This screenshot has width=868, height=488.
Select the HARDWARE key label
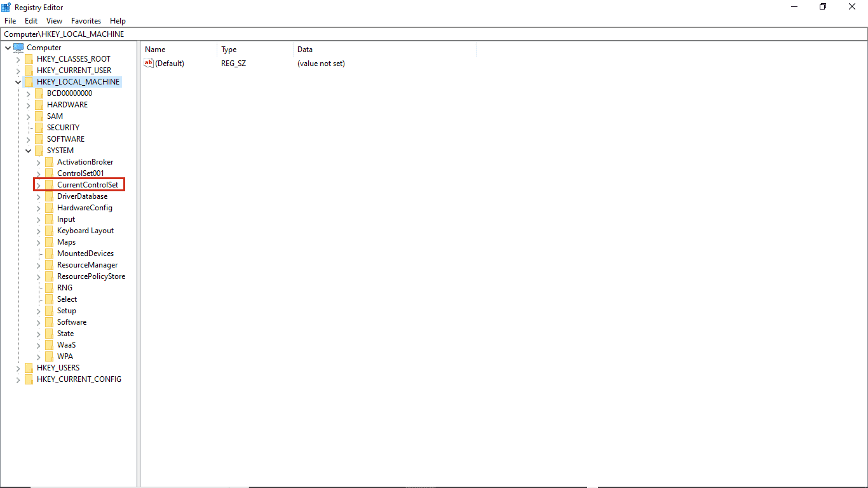pos(67,105)
